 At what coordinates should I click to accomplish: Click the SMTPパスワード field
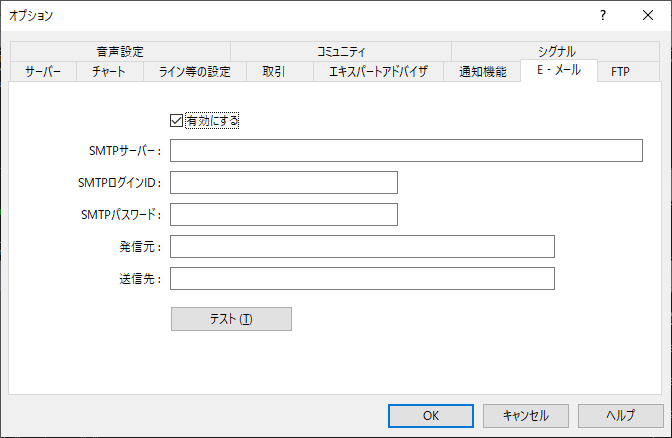tap(284, 215)
